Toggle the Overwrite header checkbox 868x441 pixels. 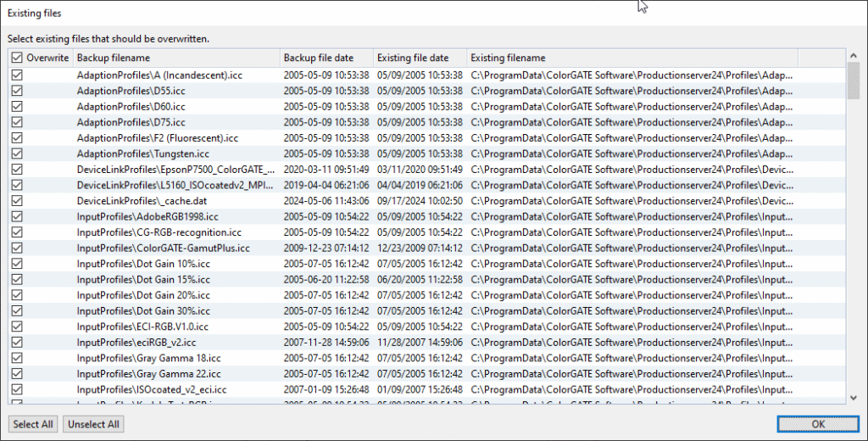pyautogui.click(x=17, y=58)
